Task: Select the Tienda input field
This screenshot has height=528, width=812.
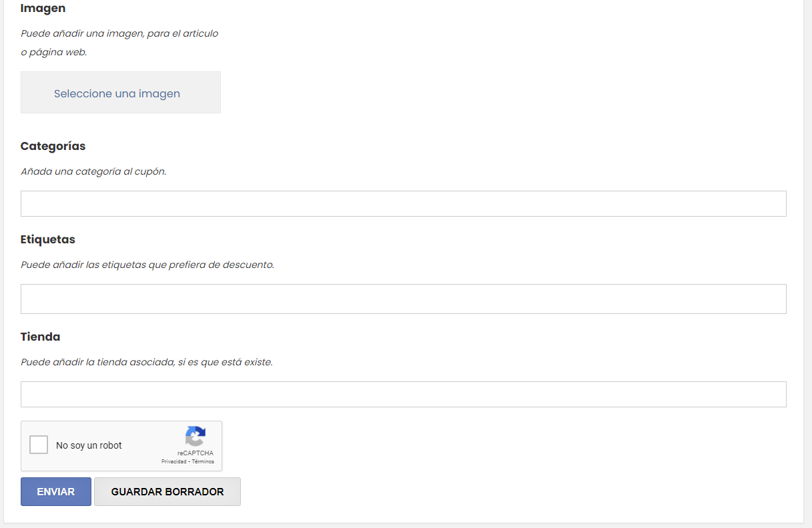Action: pos(403,395)
